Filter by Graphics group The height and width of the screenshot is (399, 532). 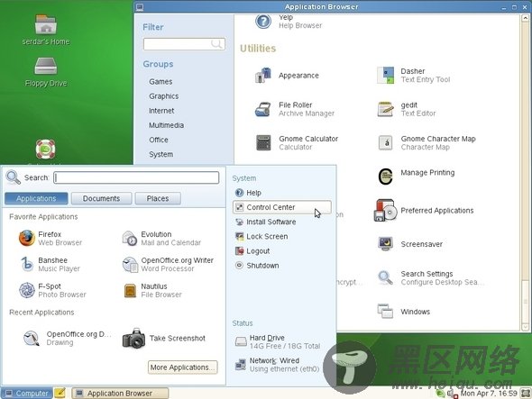[x=164, y=96]
